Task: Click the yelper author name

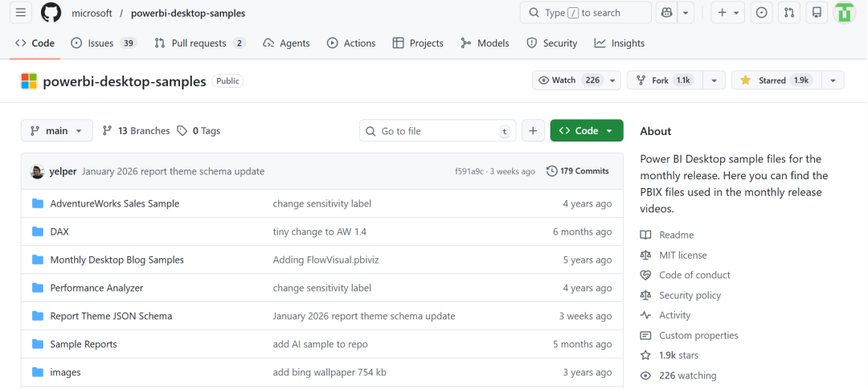Action: click(63, 171)
